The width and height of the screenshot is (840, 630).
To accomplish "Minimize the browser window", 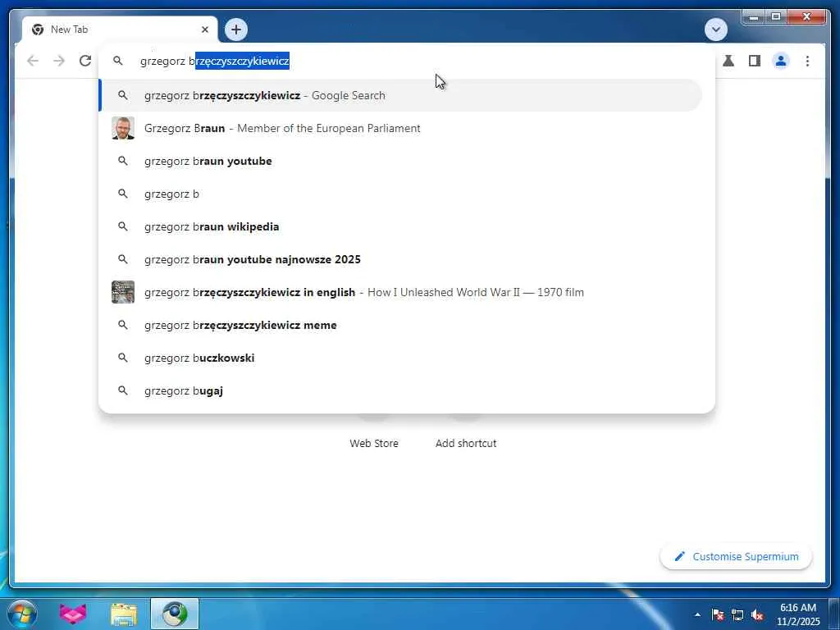I will [753, 17].
